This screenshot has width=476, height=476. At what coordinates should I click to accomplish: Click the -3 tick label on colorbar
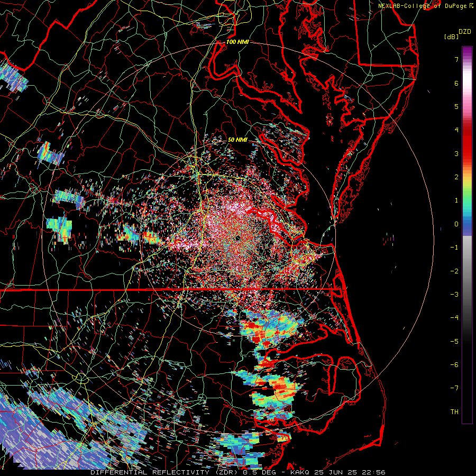pyautogui.click(x=454, y=295)
